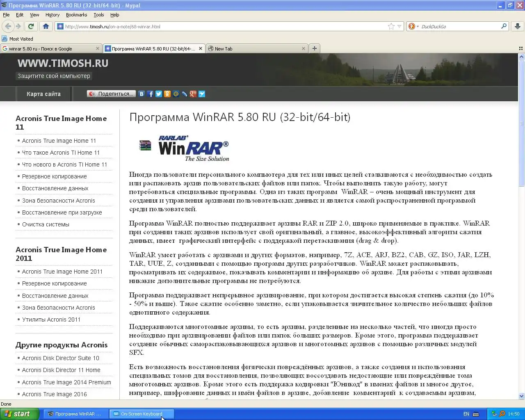Bookmark this page with the star icon
This screenshot has height=420, width=525.
pos(391,26)
